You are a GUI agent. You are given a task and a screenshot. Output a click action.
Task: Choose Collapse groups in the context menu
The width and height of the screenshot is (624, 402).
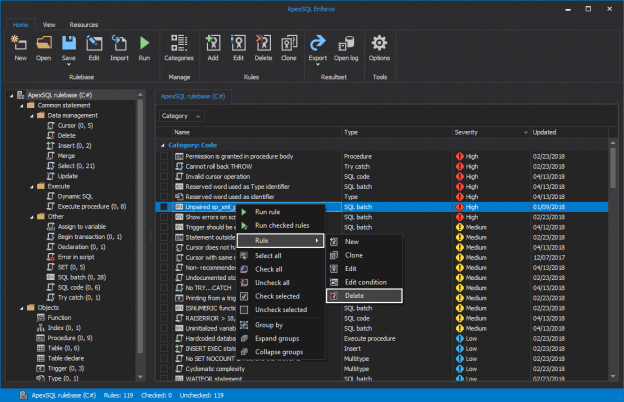281,352
